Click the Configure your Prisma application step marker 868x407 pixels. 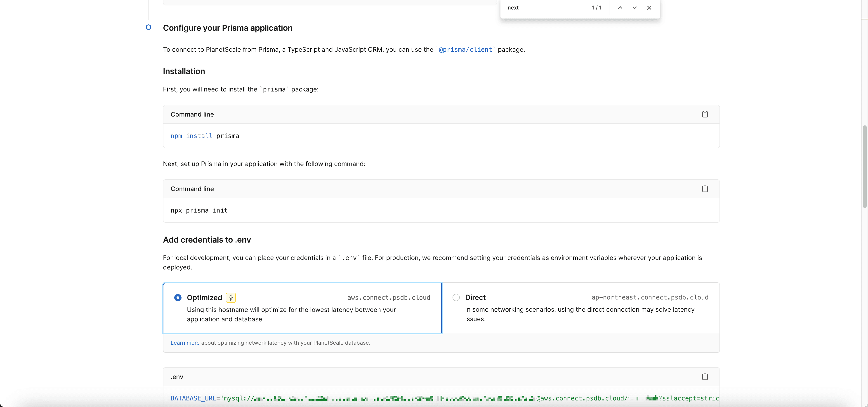click(x=149, y=27)
